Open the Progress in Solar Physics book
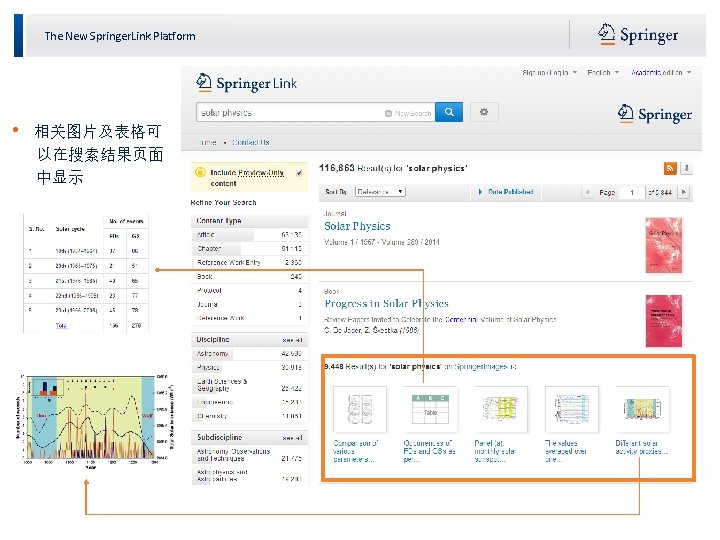Image resolution: width=720 pixels, height=540 pixels. point(386,304)
